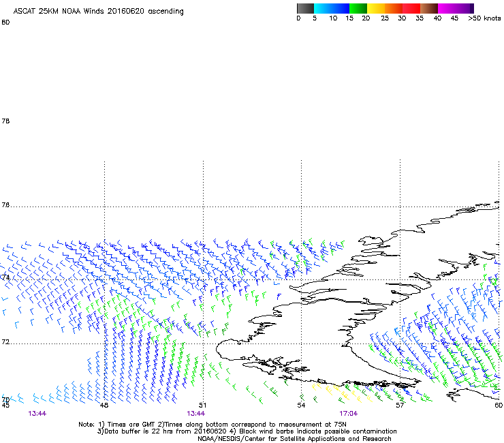This screenshot has height=443, width=504.
Task: Click the latitude label '74' on the left axis
Action: click(5, 277)
